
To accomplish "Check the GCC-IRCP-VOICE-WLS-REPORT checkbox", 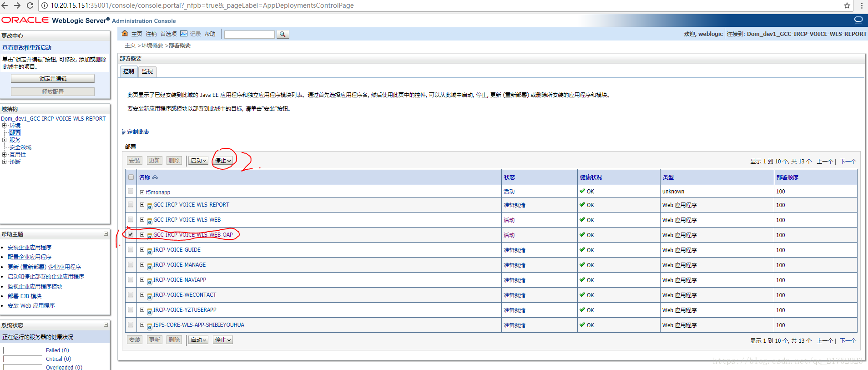I will coord(131,204).
